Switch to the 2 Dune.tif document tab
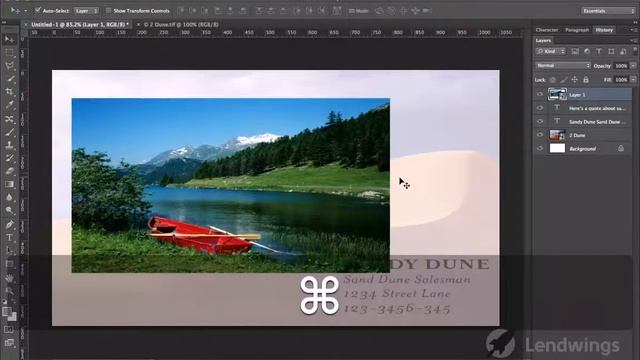 click(x=181, y=24)
